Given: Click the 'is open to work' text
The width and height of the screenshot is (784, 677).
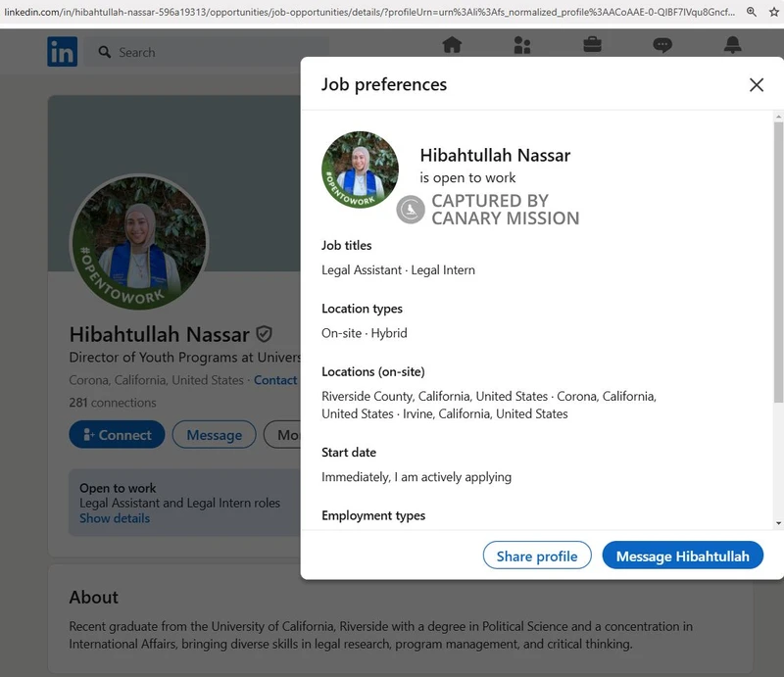Looking at the screenshot, I should (x=467, y=177).
